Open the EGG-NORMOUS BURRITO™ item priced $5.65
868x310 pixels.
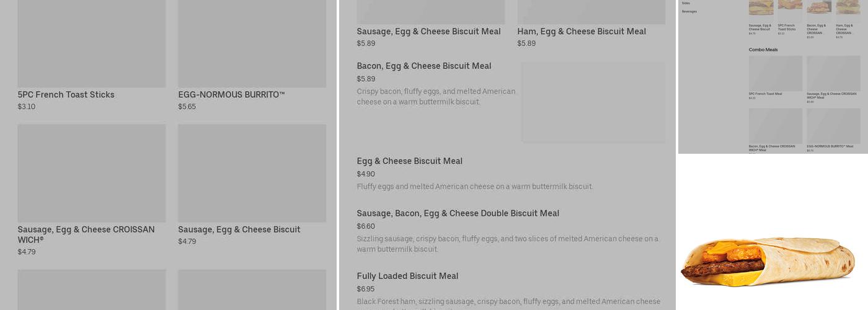click(231, 95)
